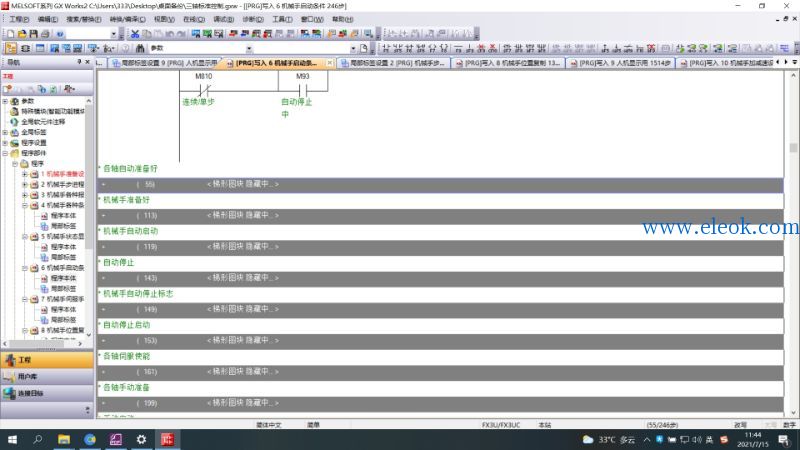Open File Explorer from taskbar
800x450 pixels.
(x=64, y=439)
